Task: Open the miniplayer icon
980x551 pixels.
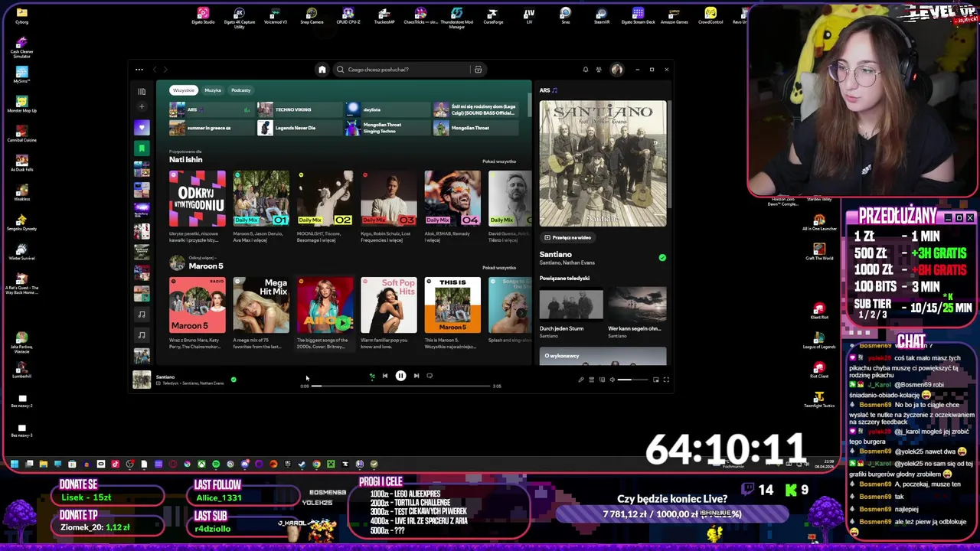Action: [656, 380]
